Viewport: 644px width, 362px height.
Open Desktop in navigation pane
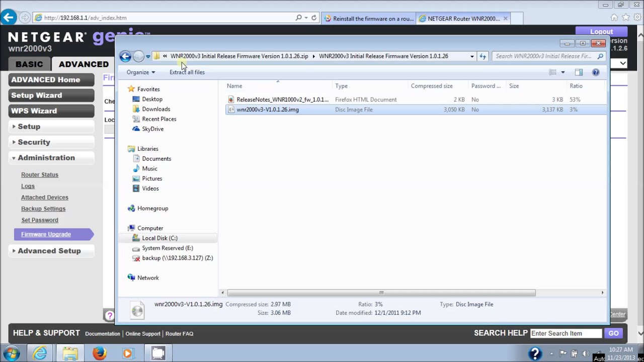click(x=152, y=99)
